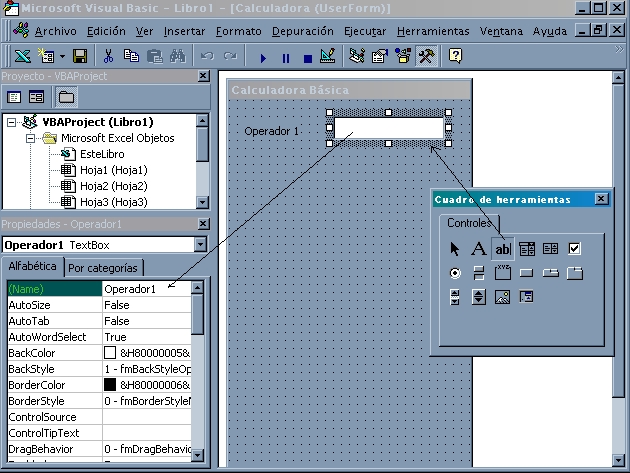This screenshot has height=473, width=630.
Task: Switch to the Por categorías tab
Action: click(104, 267)
